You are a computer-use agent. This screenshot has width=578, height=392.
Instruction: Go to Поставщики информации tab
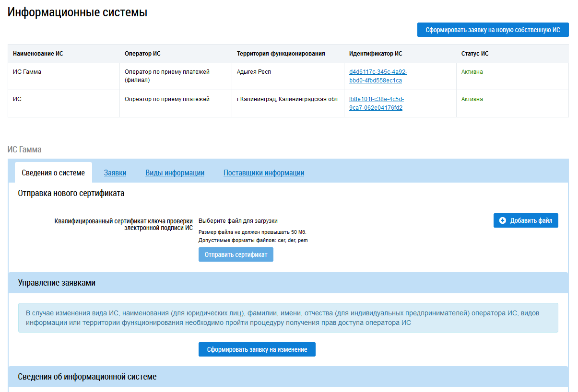263,173
